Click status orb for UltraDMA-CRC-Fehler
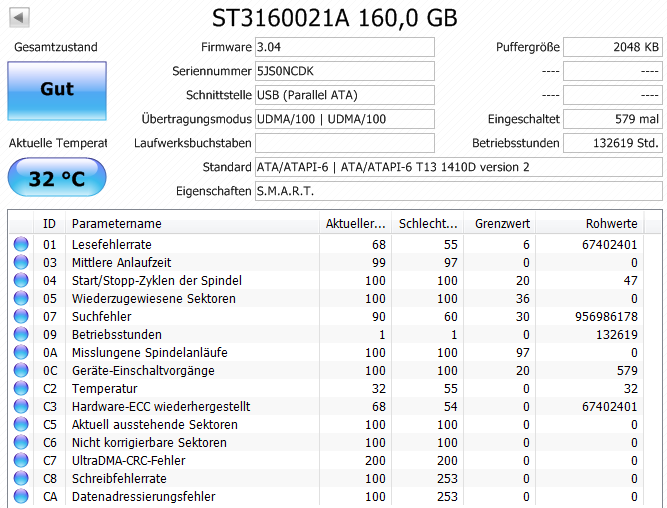The height and width of the screenshot is (508, 667). (x=21, y=460)
